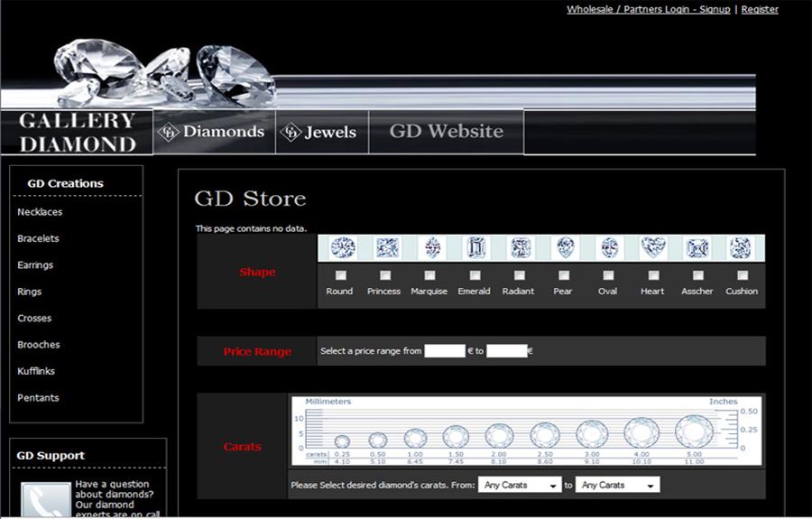812x519 pixels.
Task: Click the Pear diamond shape image
Action: [x=565, y=247]
